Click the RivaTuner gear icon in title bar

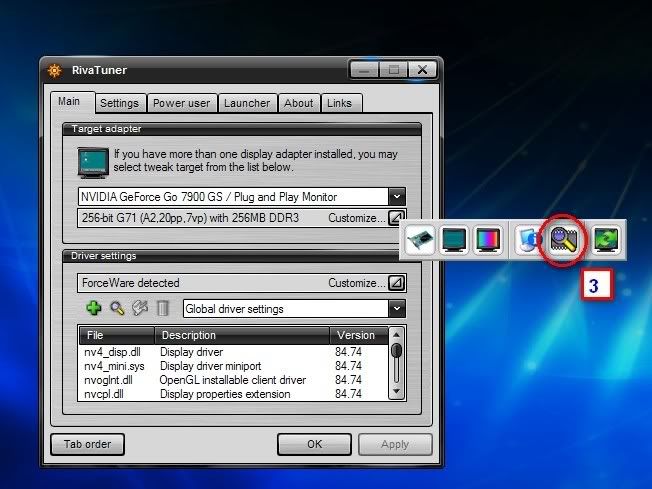(56, 71)
